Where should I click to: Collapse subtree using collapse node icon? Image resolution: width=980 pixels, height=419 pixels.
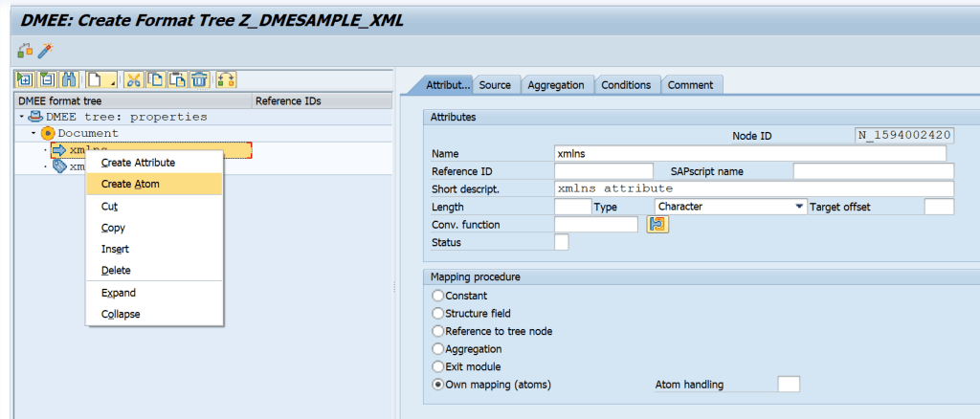point(47,80)
